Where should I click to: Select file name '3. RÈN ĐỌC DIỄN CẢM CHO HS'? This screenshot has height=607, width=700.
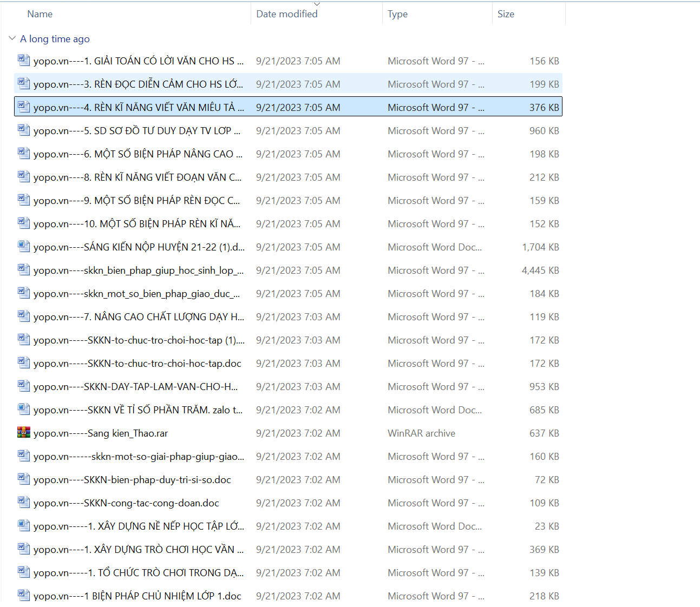point(138,84)
